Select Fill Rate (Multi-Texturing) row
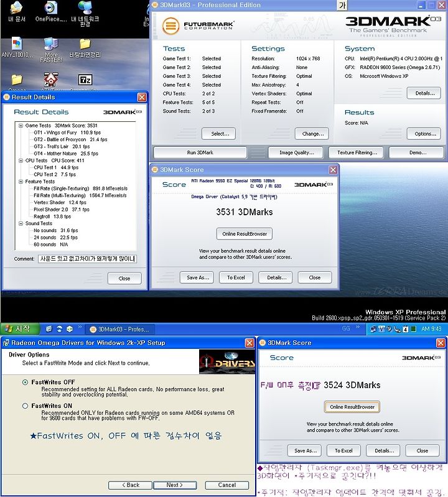The image size is (448, 497). tap(80, 195)
